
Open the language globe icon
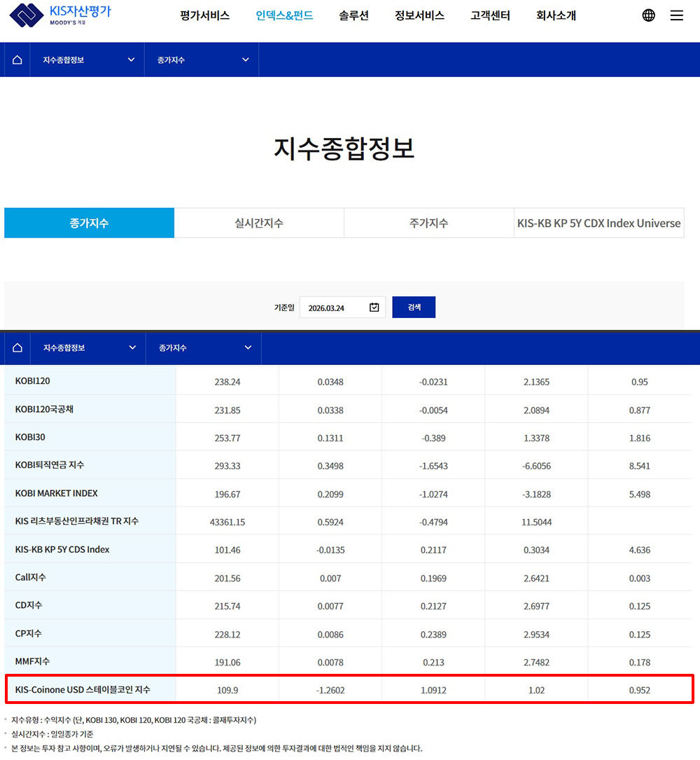[649, 15]
